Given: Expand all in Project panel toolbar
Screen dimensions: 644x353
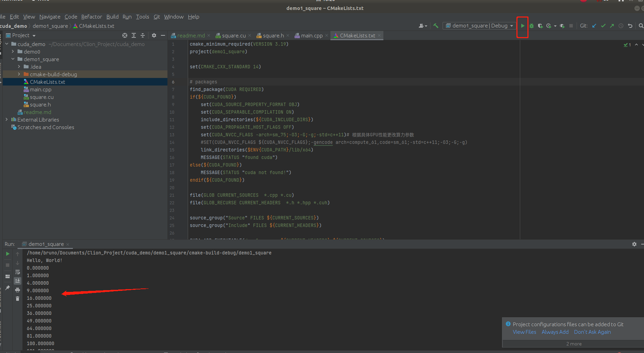Looking at the screenshot, I should [x=134, y=35].
